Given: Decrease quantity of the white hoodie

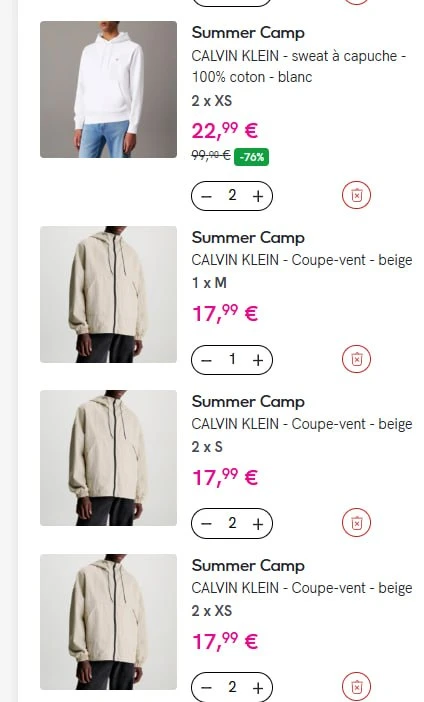Looking at the screenshot, I should point(206,196).
